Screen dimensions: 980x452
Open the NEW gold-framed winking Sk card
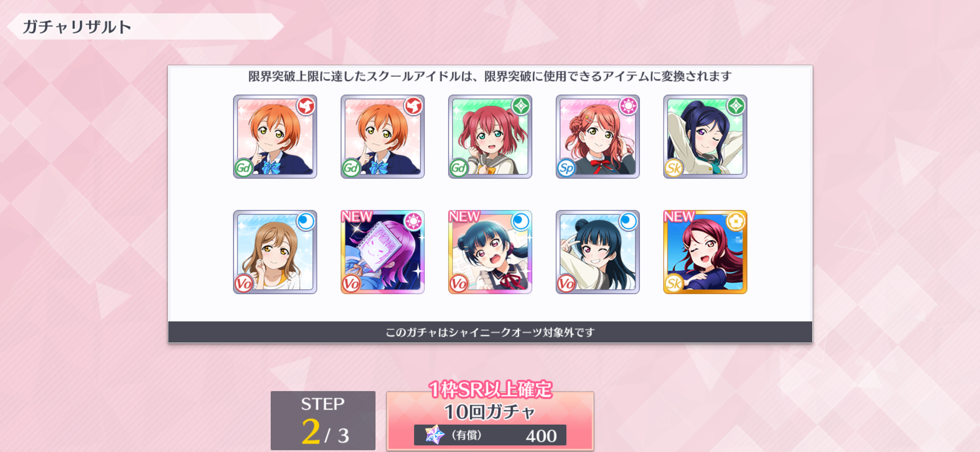[705, 252]
